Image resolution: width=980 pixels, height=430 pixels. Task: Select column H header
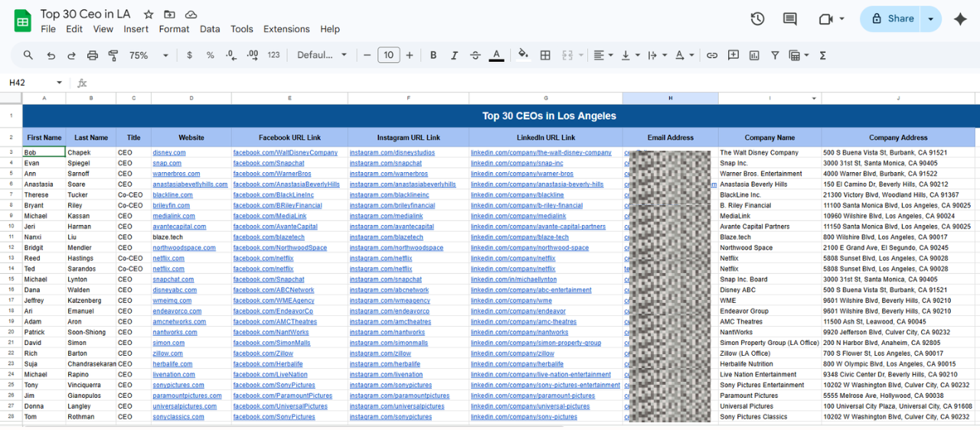coord(671,99)
